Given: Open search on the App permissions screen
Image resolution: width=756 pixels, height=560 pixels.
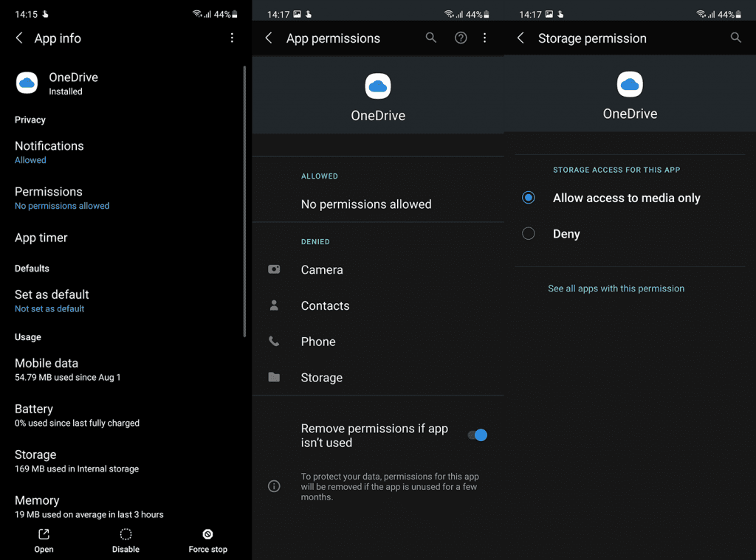Looking at the screenshot, I should pos(431,38).
